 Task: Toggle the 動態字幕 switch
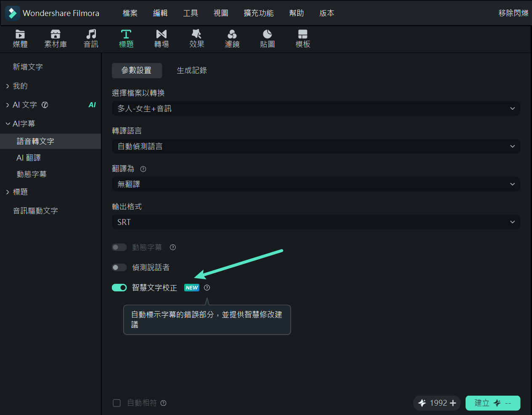point(119,247)
